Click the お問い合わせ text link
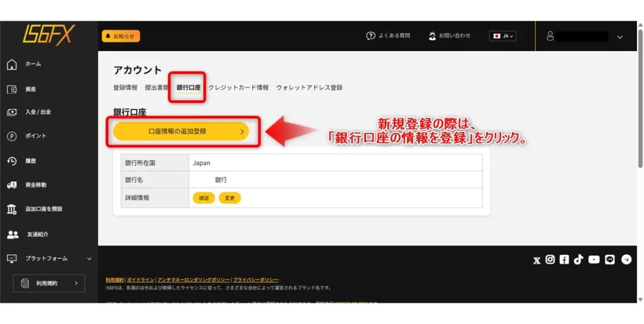Screen dimensions: 644x324 (455, 36)
